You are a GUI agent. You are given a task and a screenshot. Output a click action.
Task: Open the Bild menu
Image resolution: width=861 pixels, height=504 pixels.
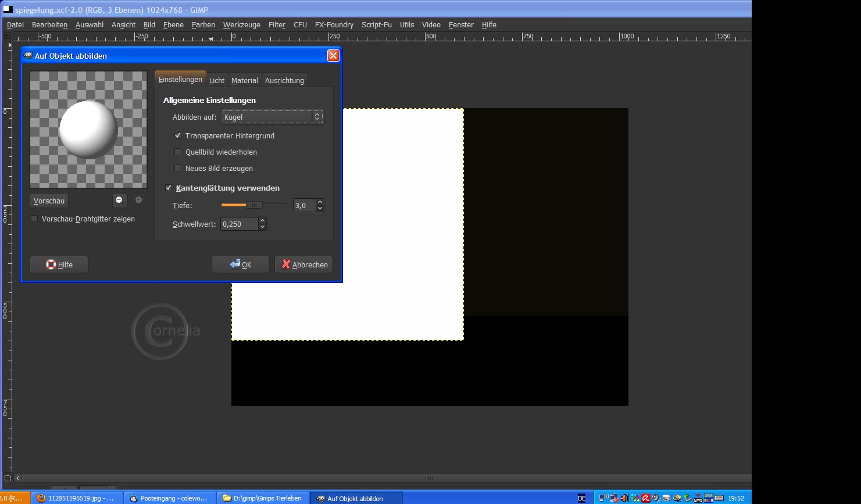(x=149, y=24)
